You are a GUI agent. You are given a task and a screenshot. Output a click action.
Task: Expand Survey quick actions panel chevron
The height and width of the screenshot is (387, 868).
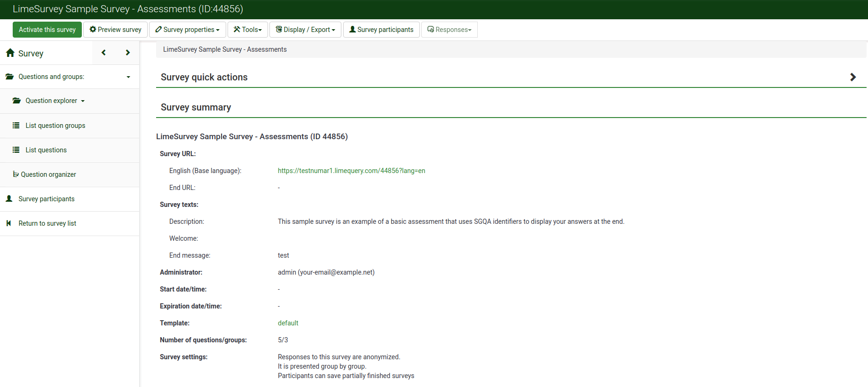point(852,77)
